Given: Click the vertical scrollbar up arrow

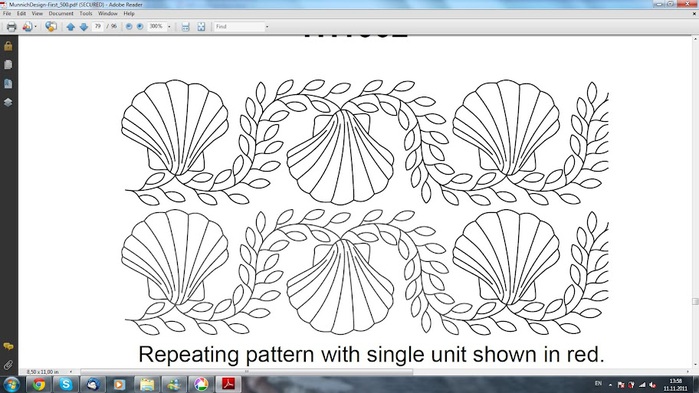Looking at the screenshot, I should click(695, 39).
